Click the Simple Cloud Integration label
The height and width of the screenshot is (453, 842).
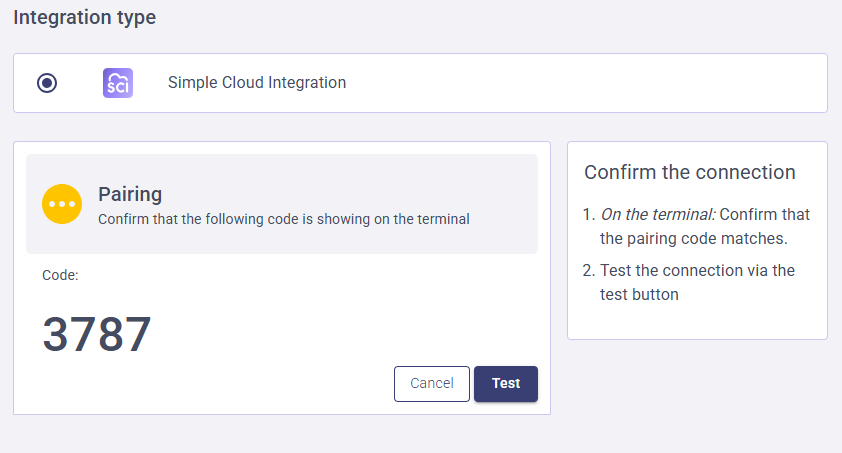click(257, 83)
